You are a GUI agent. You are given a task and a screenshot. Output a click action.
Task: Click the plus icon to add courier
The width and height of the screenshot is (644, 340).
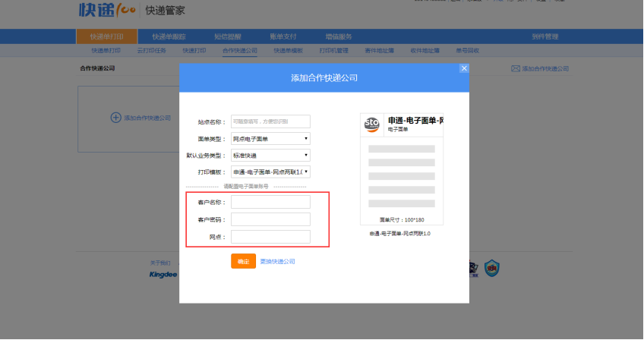pos(116,118)
